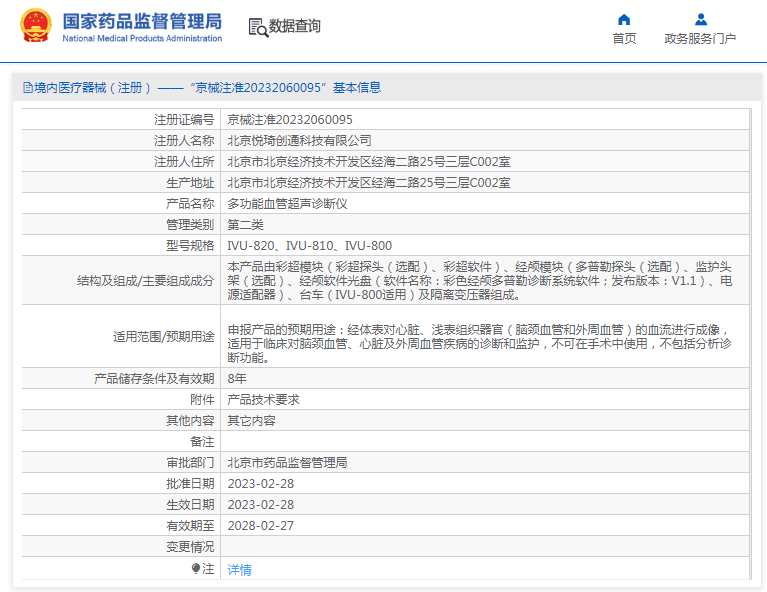
Task: Click 国家药品监督管理局 site title
Action: 142,21
